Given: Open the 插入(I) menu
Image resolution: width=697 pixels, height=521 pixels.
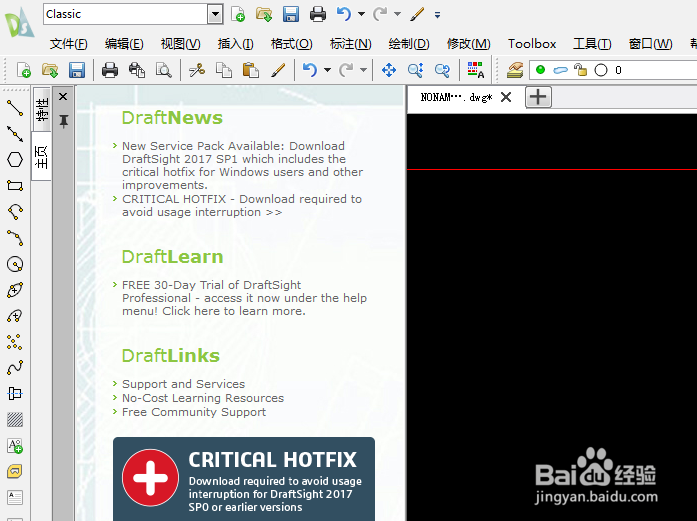Looking at the screenshot, I should (x=236, y=44).
